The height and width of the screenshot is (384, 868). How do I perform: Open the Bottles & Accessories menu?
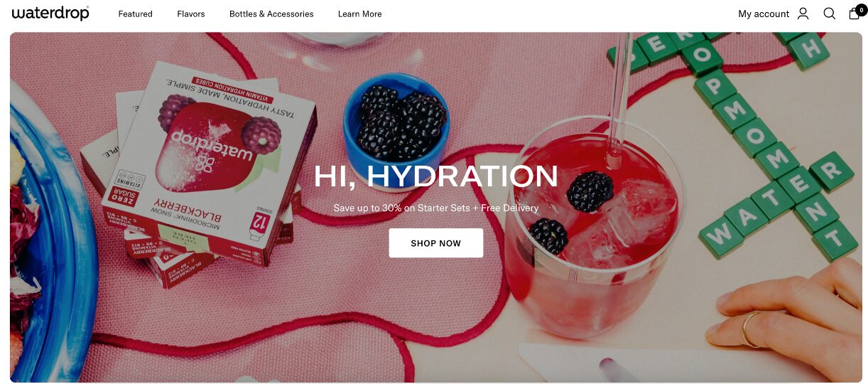pyautogui.click(x=271, y=14)
